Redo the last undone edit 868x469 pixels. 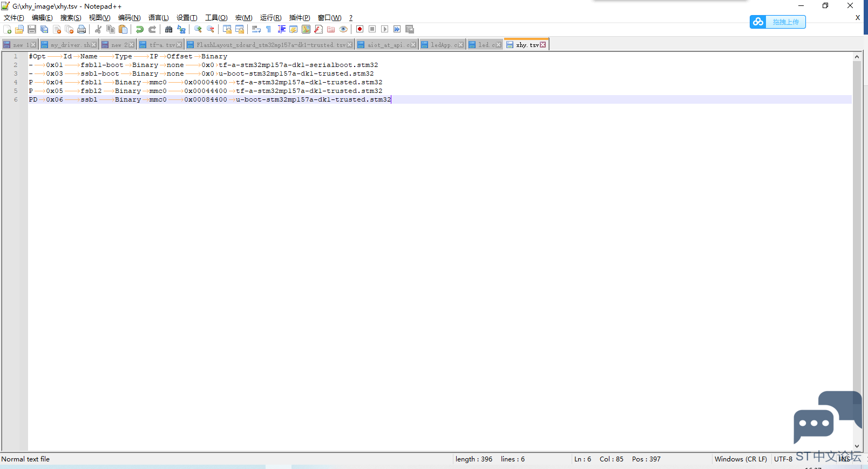tap(152, 29)
